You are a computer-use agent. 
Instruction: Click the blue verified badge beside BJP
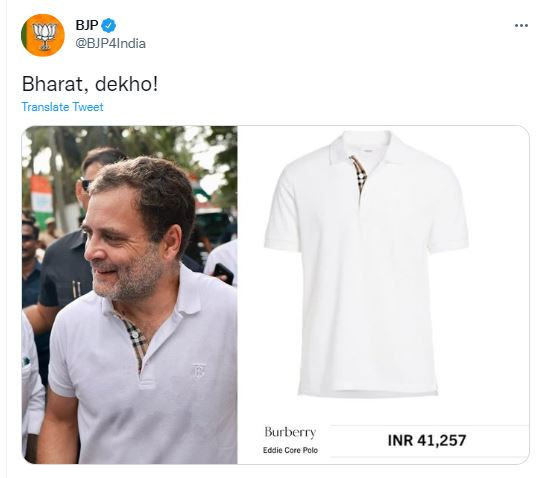coord(108,25)
